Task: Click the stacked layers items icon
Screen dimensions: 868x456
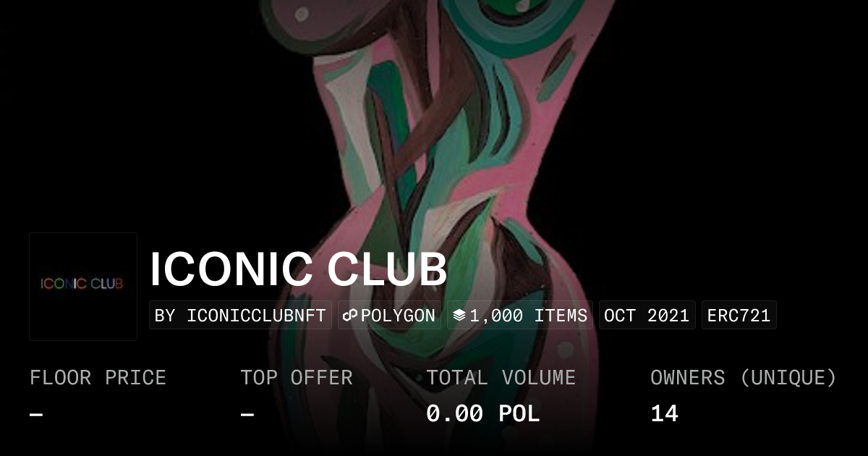Action: pyautogui.click(x=459, y=316)
